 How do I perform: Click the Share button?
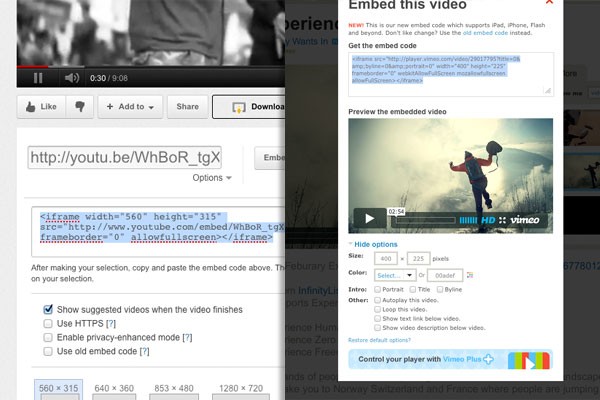[x=188, y=107]
